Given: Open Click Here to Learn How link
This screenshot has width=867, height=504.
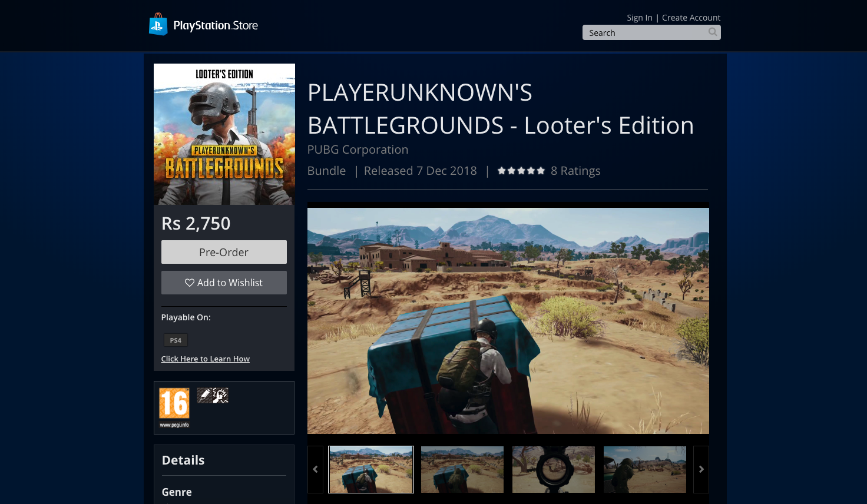Looking at the screenshot, I should coord(206,359).
